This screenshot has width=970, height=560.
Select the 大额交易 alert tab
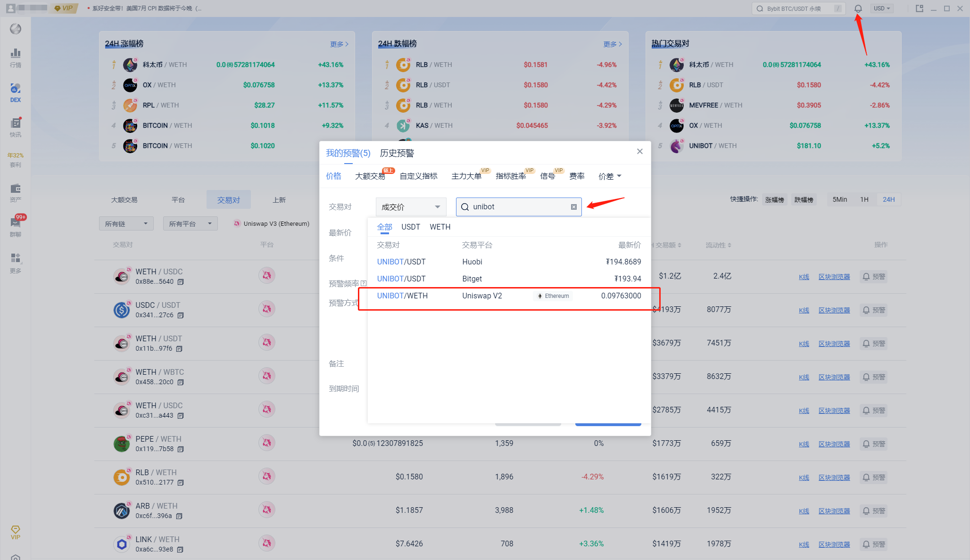tap(370, 176)
